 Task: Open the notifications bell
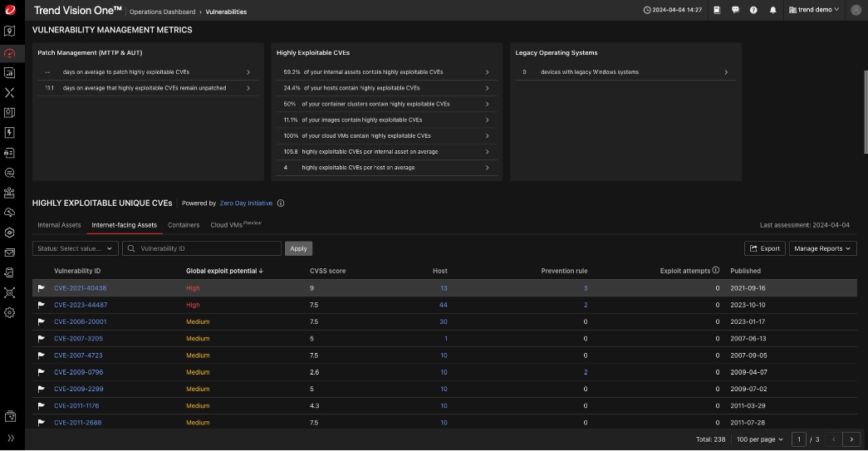pyautogui.click(x=773, y=10)
